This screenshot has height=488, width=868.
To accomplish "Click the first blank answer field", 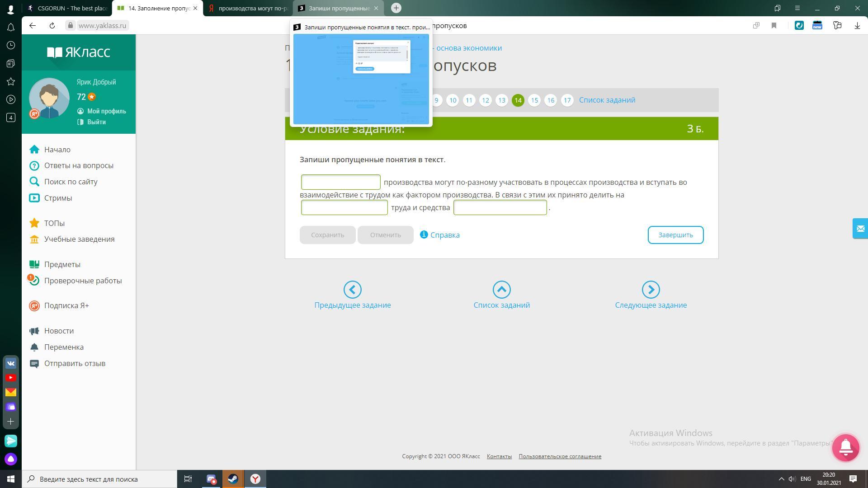I will click(x=340, y=182).
